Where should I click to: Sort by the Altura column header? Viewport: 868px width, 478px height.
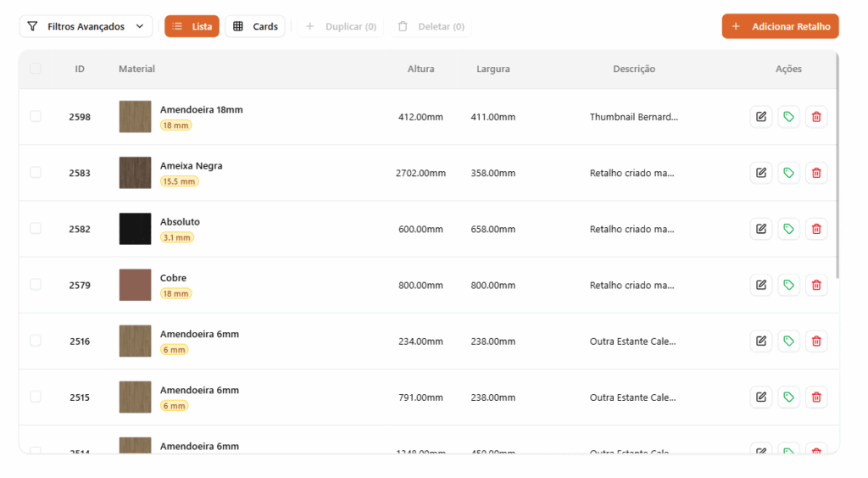(420, 69)
